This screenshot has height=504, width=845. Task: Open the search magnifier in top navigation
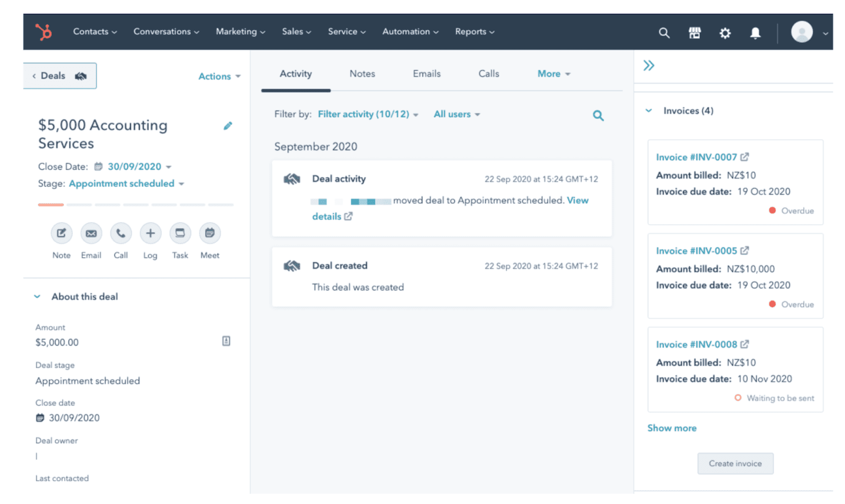pyautogui.click(x=664, y=33)
